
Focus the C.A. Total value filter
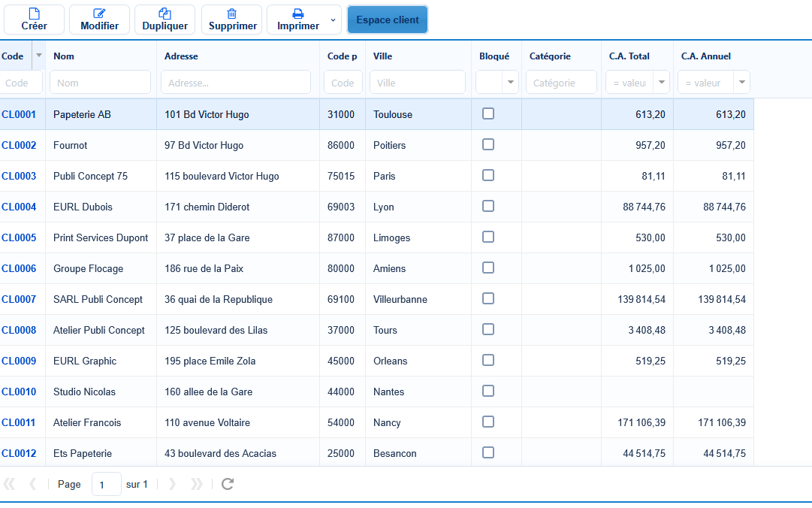tap(629, 83)
